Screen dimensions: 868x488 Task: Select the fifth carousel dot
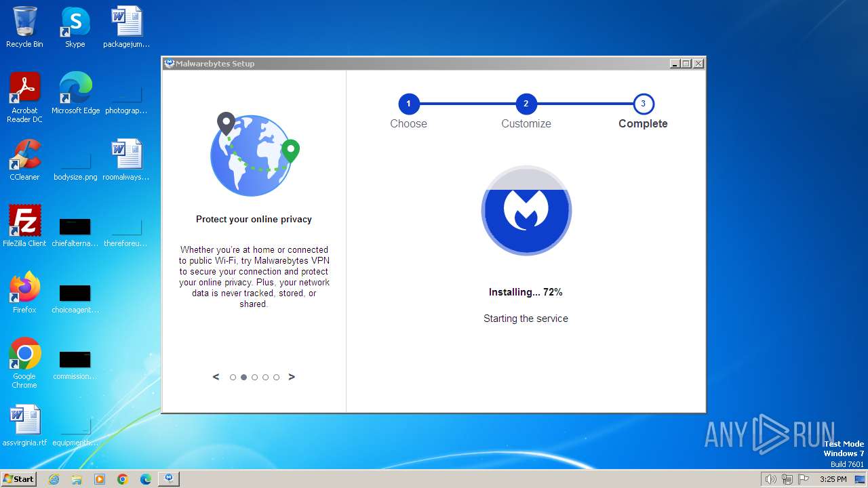click(276, 378)
